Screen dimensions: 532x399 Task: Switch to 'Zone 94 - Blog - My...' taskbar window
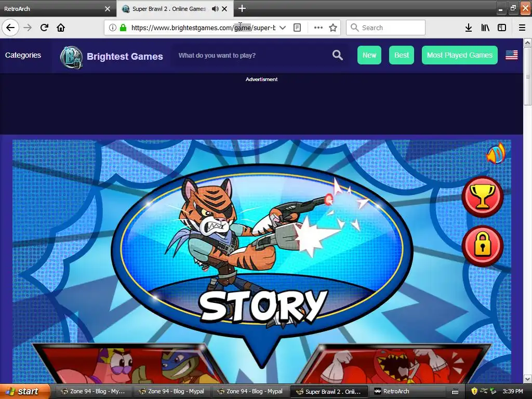[x=92, y=392]
